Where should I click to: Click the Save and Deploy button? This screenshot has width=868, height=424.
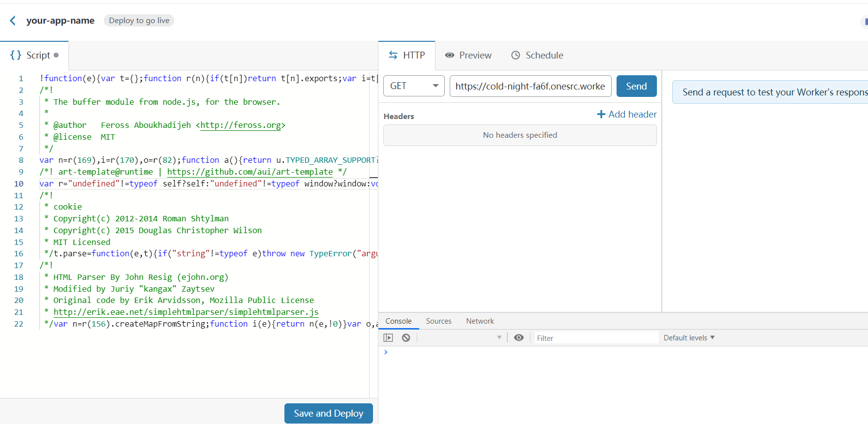328,414
